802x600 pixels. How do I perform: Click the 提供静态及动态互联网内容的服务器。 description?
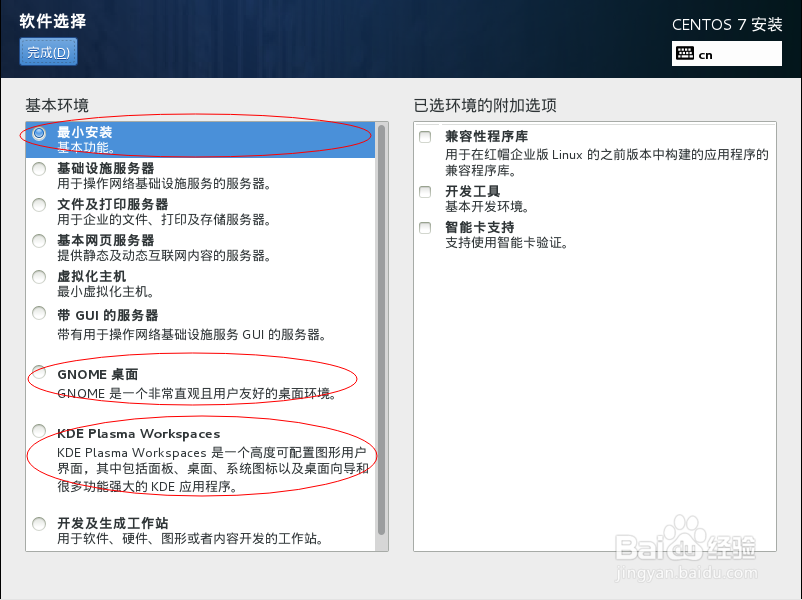[x=164, y=255]
